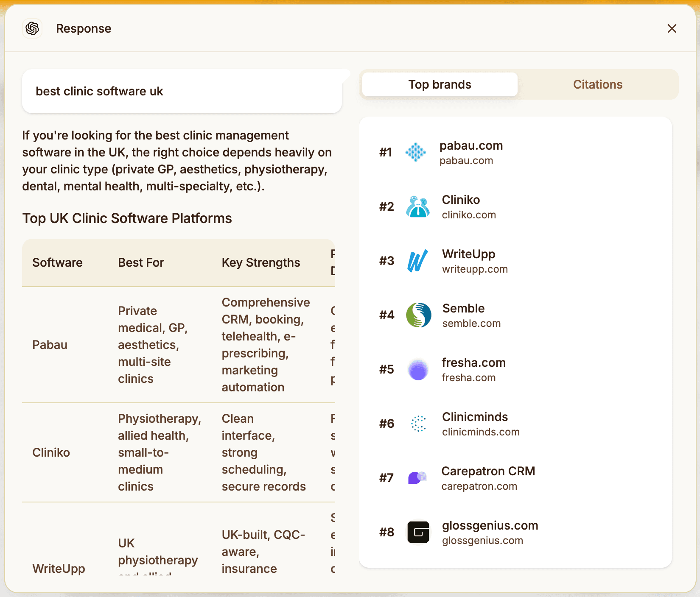Open the semble.com domain link

coord(471,324)
